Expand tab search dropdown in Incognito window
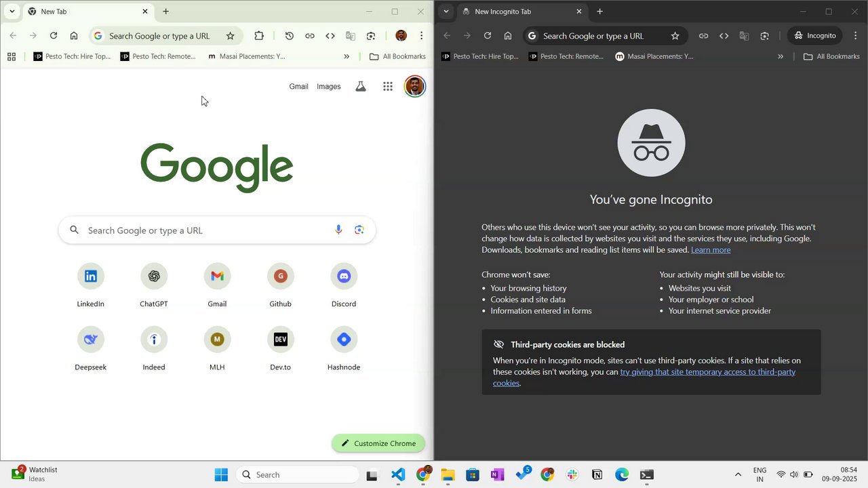 [x=446, y=12]
